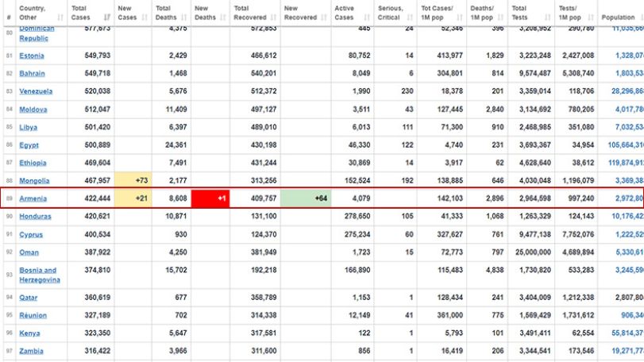
Task: Sort by Country, Other column arrows
Action: 60,17
